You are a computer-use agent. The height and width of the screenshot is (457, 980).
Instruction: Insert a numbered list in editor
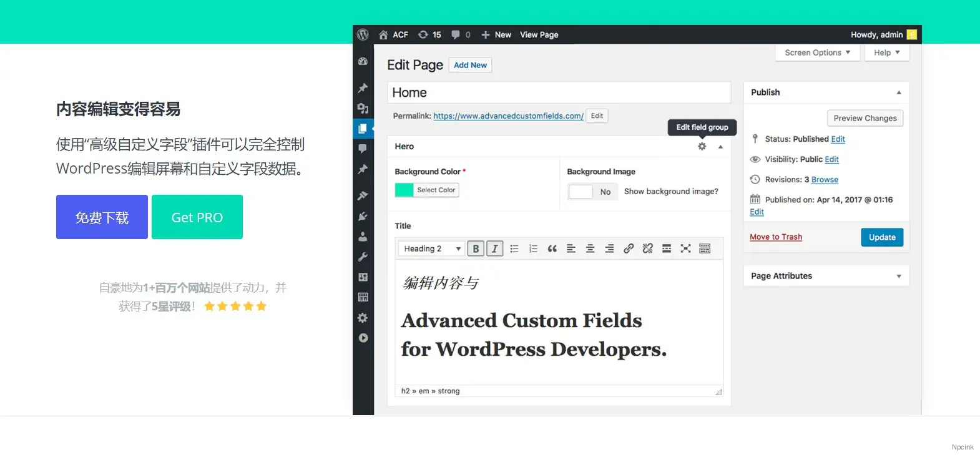[x=533, y=248]
